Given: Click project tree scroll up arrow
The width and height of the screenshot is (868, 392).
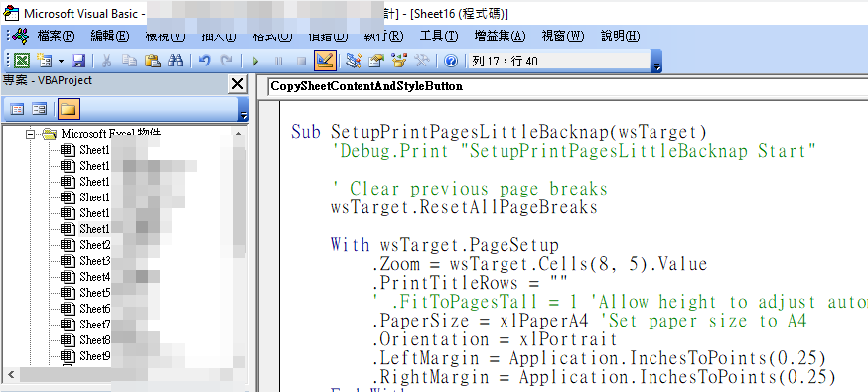Looking at the screenshot, I should pyautogui.click(x=238, y=134).
